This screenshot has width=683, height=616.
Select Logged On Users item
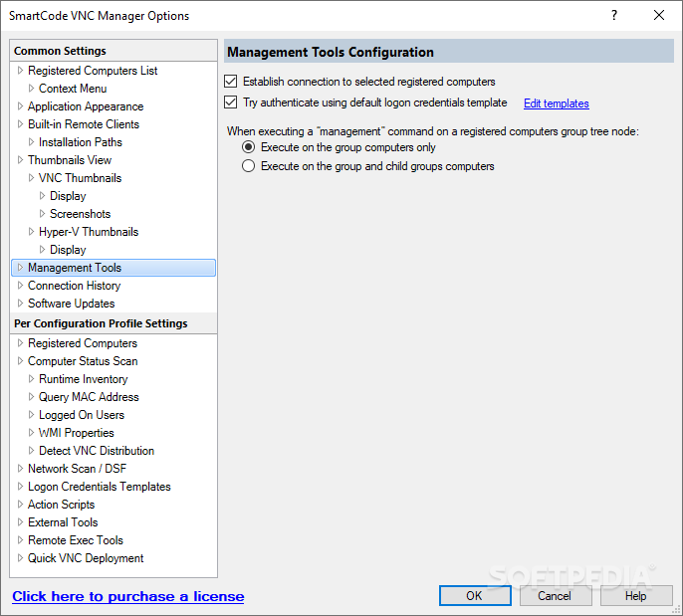(82, 415)
